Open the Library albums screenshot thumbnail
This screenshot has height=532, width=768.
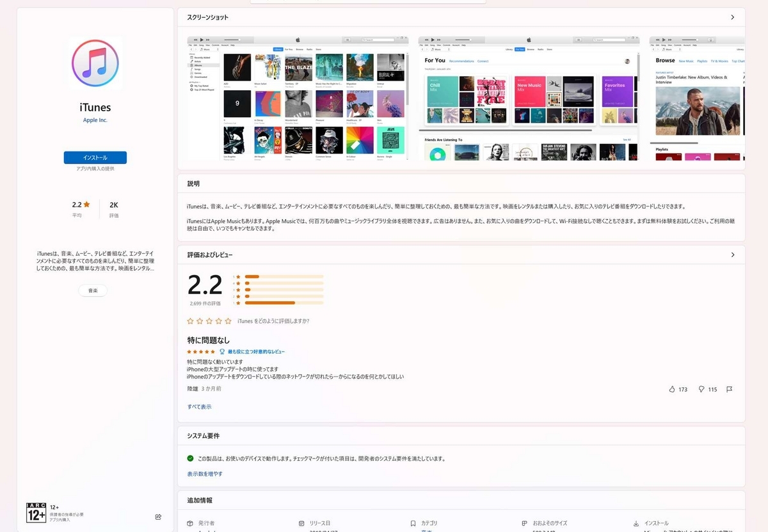pos(298,98)
